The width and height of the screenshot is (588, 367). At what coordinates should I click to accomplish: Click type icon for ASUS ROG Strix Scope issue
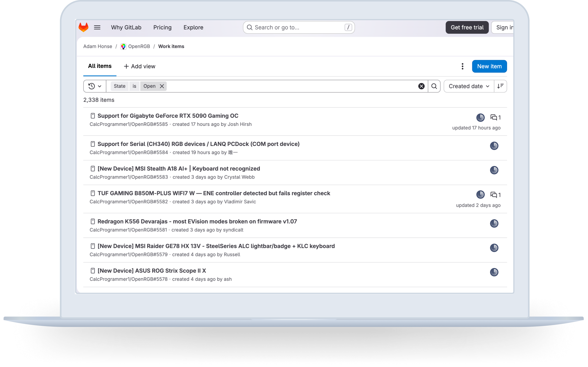click(x=93, y=271)
